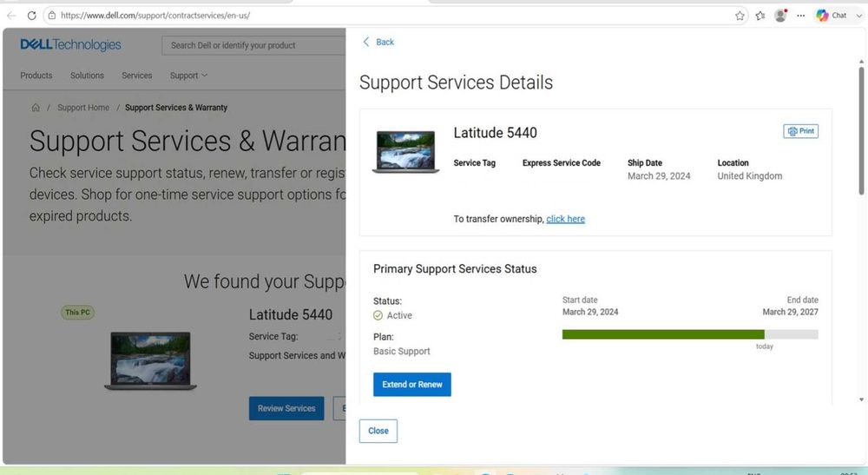Click the Service Tag label in details panel
Viewport: 868px width, 475px height.
click(475, 162)
